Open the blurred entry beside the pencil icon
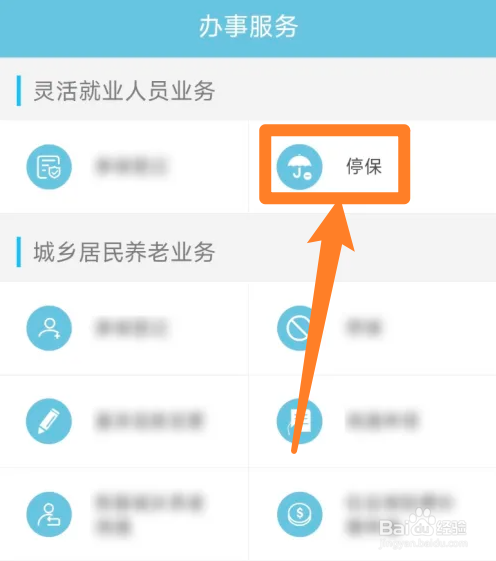This screenshot has height=561, width=496. (150, 421)
